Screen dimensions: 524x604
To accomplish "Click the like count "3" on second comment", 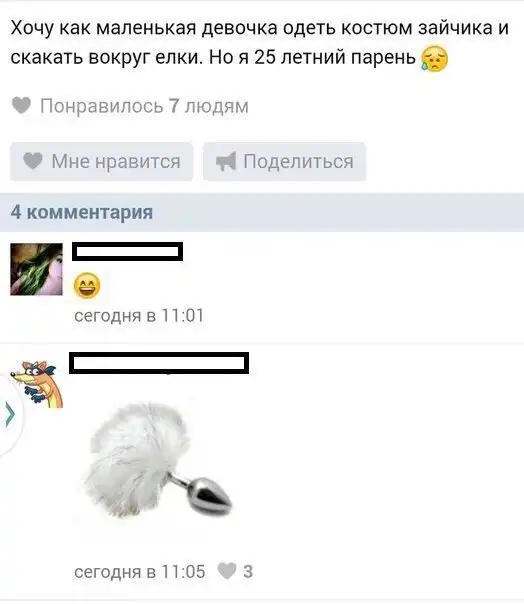I will click(x=248, y=572).
